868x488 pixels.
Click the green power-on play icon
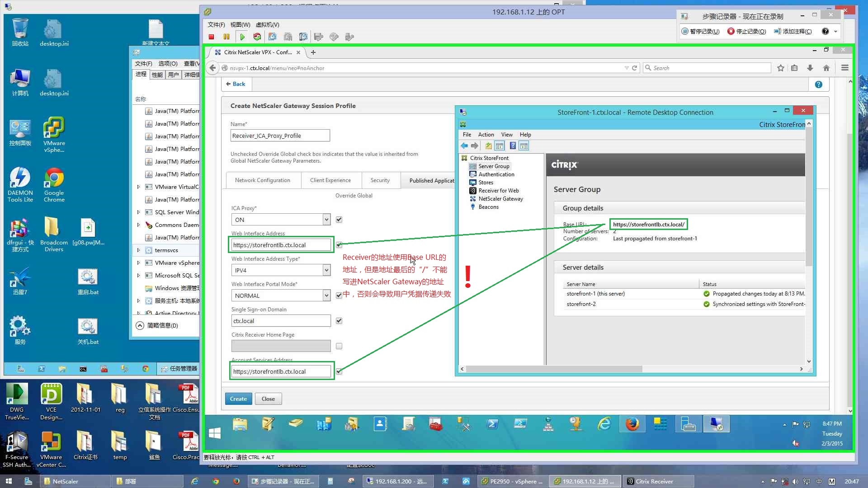242,37
